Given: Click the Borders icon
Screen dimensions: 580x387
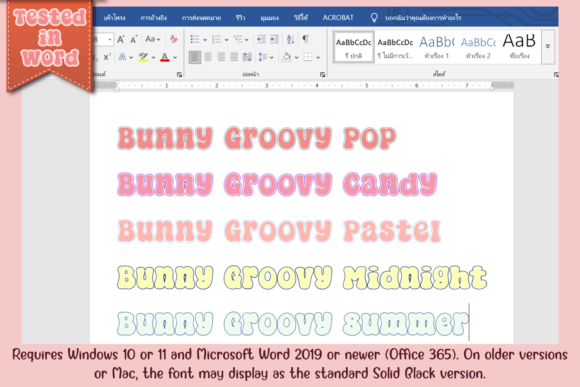Looking at the screenshot, I should [x=308, y=57].
